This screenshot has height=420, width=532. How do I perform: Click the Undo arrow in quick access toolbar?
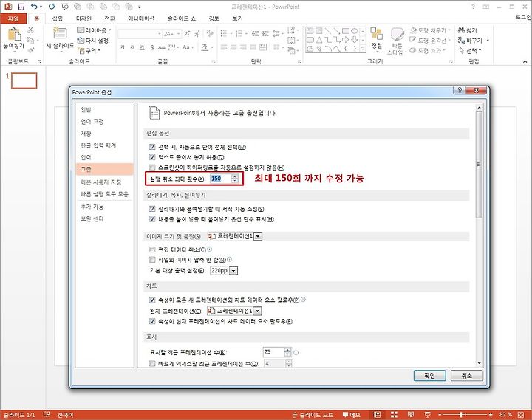[x=34, y=6]
